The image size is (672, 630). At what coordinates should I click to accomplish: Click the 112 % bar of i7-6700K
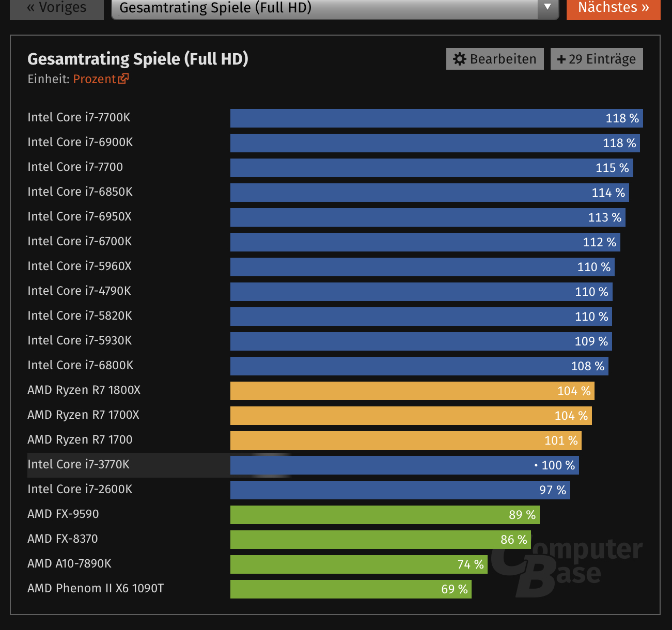(x=425, y=242)
